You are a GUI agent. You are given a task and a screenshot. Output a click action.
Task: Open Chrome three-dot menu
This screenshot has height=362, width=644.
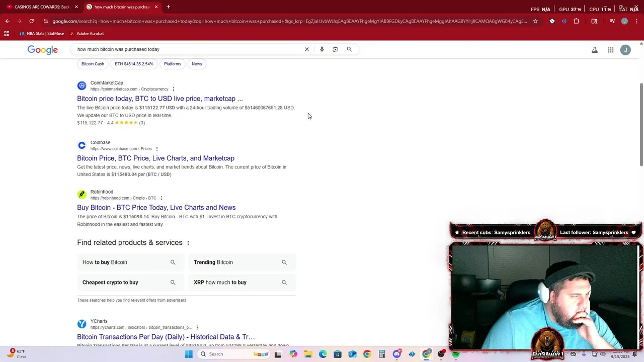(636, 21)
